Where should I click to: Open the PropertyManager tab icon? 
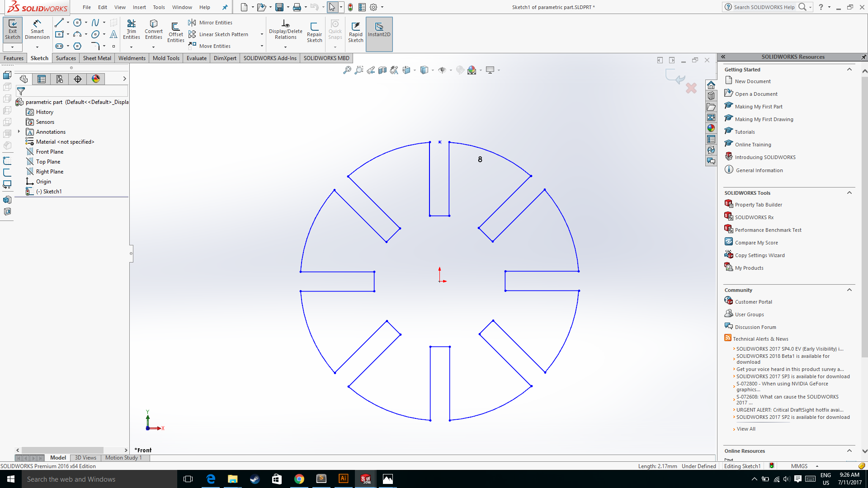point(42,79)
